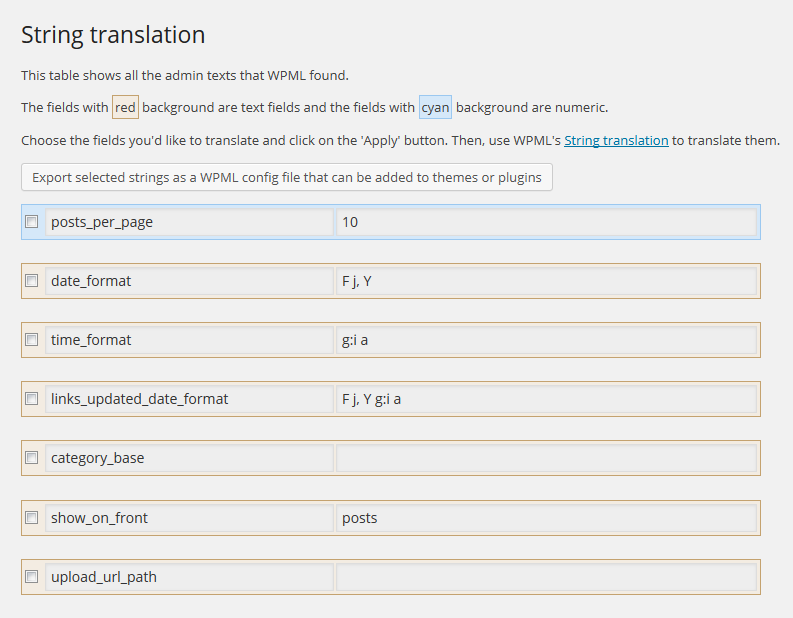Click the category_base name field
This screenshot has width=793, height=618.
point(189,458)
